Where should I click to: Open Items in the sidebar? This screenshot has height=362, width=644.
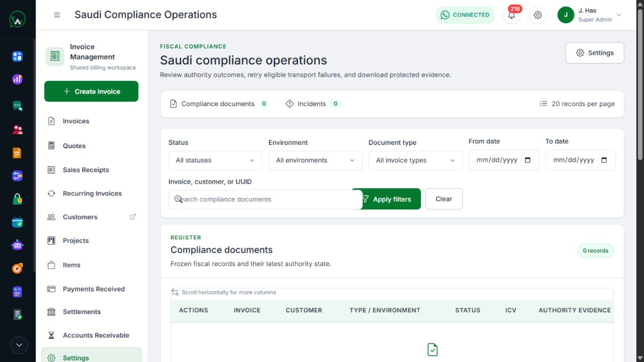click(x=91, y=265)
